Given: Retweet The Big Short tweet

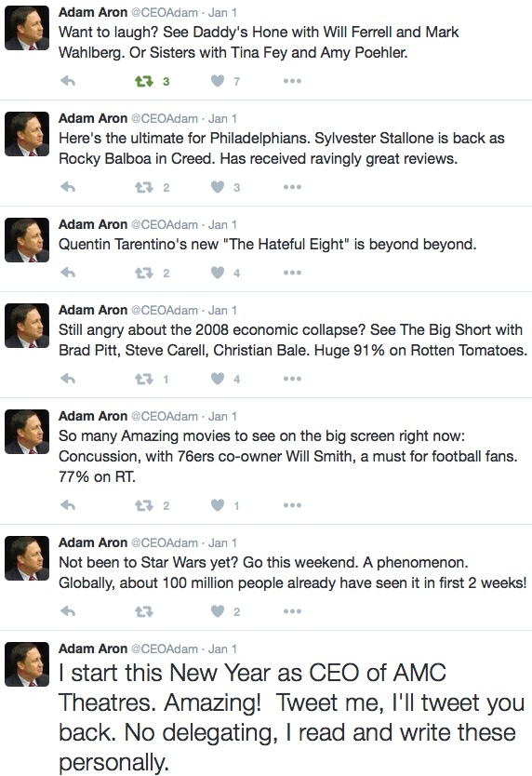Looking at the screenshot, I should click(x=144, y=379).
